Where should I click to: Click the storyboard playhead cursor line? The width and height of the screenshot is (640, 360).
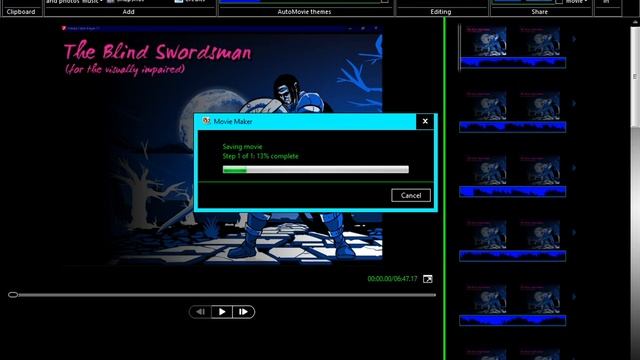point(460,47)
